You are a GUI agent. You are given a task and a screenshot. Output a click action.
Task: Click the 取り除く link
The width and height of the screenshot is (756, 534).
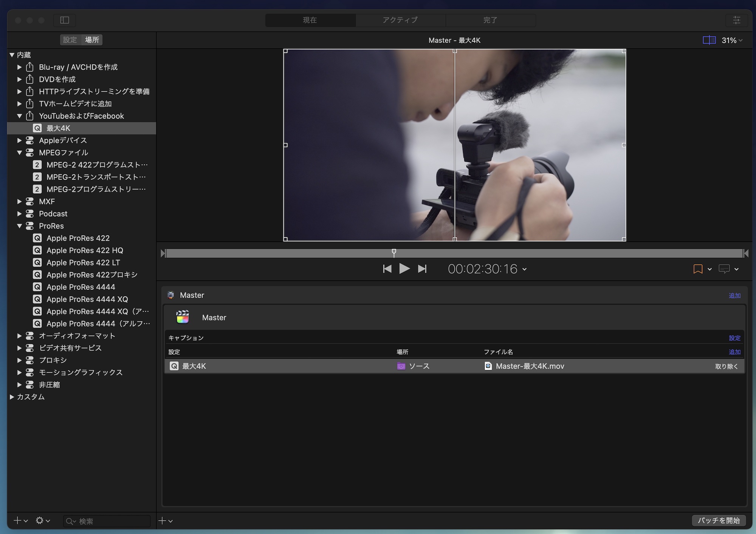pos(726,366)
